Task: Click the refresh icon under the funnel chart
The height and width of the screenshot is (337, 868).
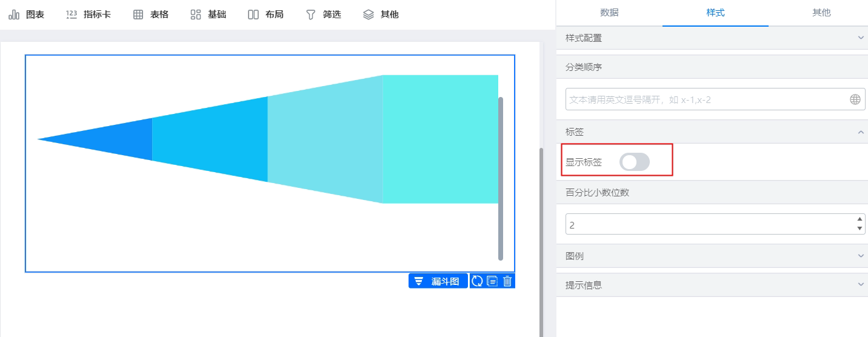Action: [477, 281]
